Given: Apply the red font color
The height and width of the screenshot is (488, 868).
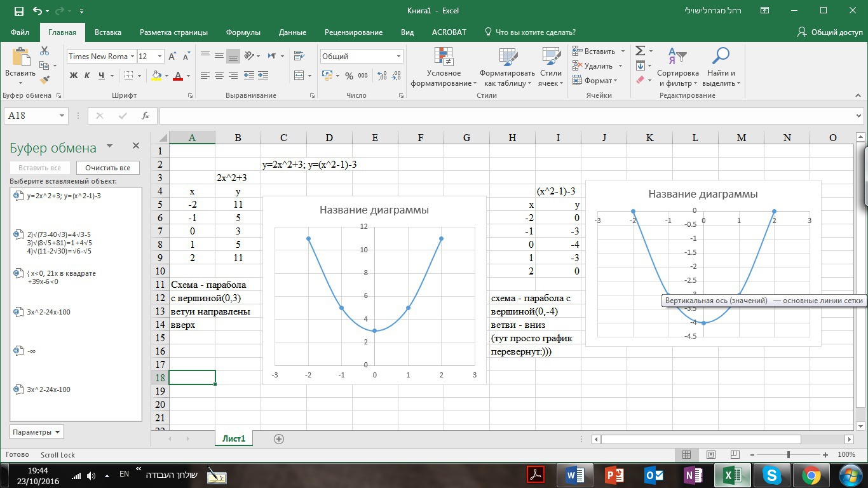Looking at the screenshot, I should (178, 76).
